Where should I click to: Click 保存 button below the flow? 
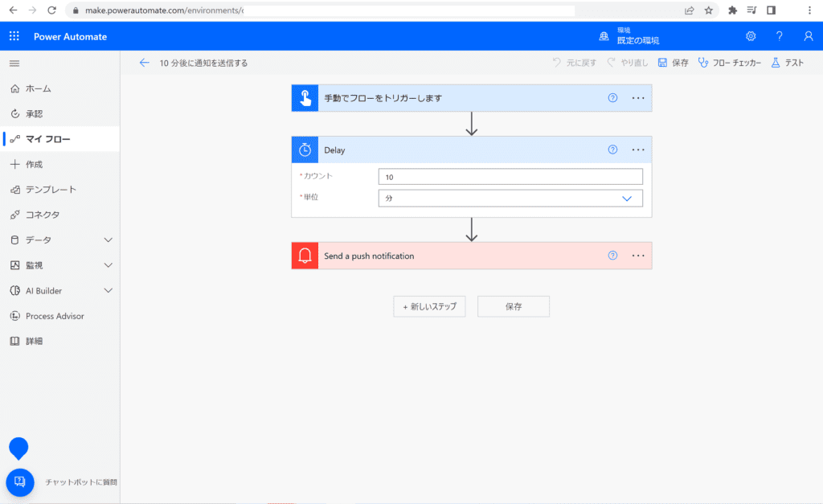tap(514, 306)
